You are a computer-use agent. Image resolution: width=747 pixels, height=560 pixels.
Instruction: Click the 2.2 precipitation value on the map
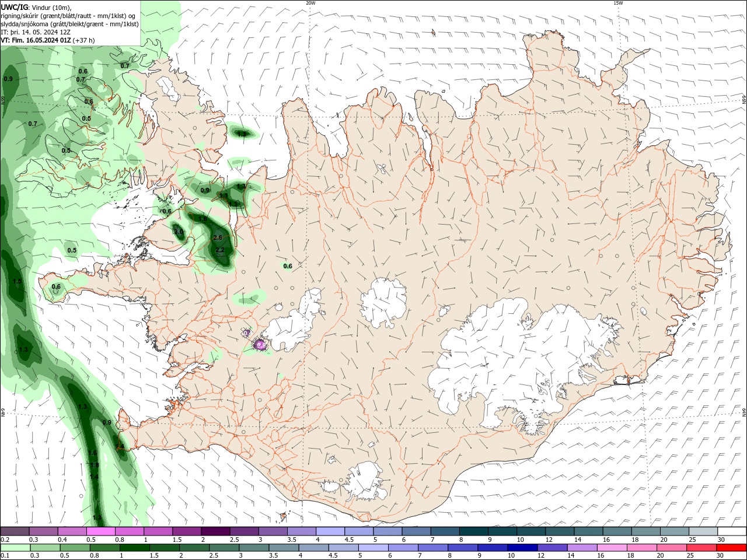coord(220,250)
